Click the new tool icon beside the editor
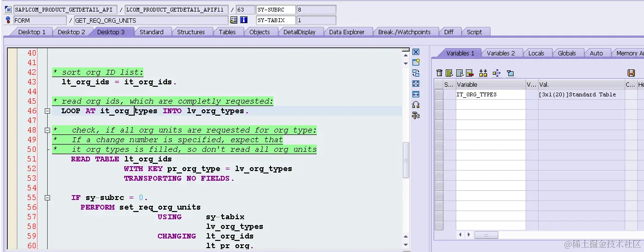Screen dimensions: 644x252 pyautogui.click(x=416, y=62)
